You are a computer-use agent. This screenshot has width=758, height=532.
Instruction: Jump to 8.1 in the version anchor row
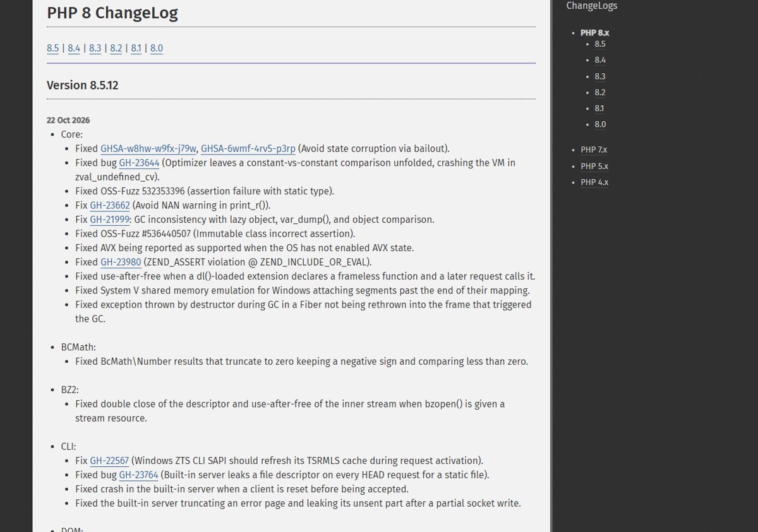point(136,48)
